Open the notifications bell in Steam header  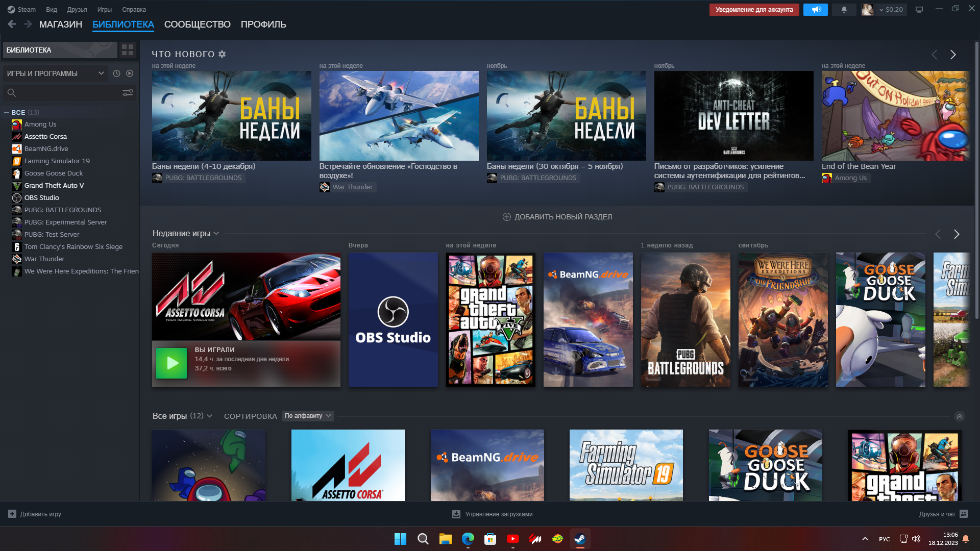(x=844, y=10)
